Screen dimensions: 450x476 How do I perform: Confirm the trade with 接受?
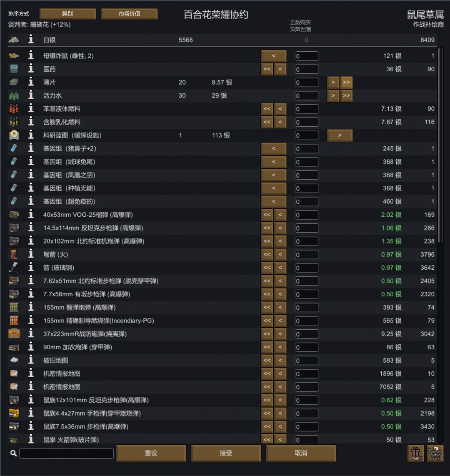[x=226, y=453]
